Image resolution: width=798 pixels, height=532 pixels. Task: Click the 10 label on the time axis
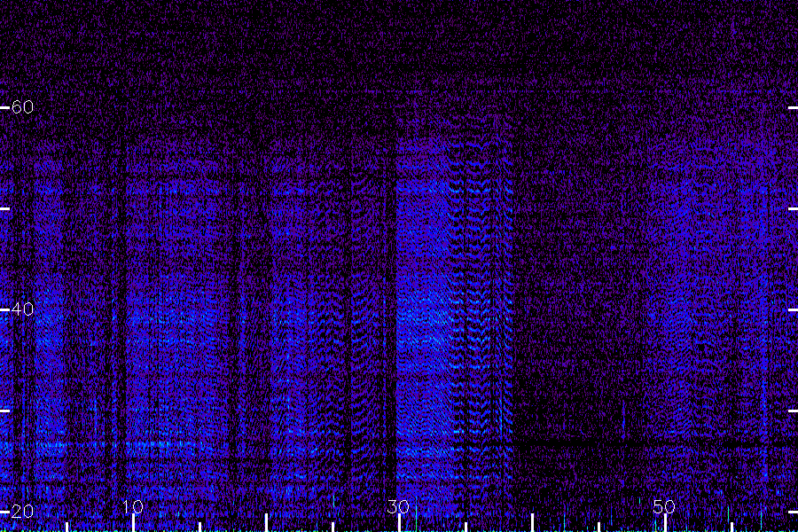(x=133, y=506)
